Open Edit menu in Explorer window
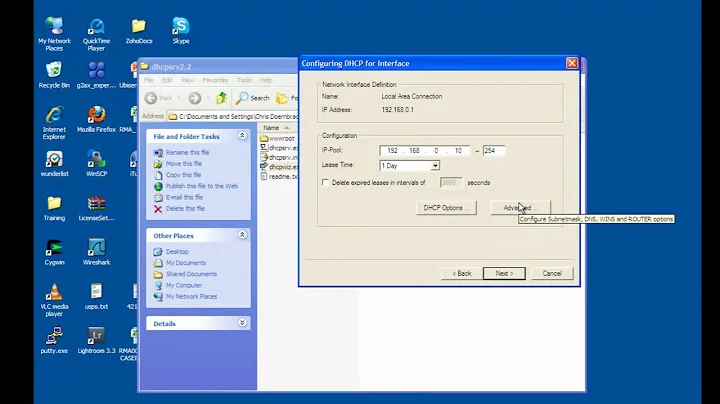 click(x=167, y=80)
